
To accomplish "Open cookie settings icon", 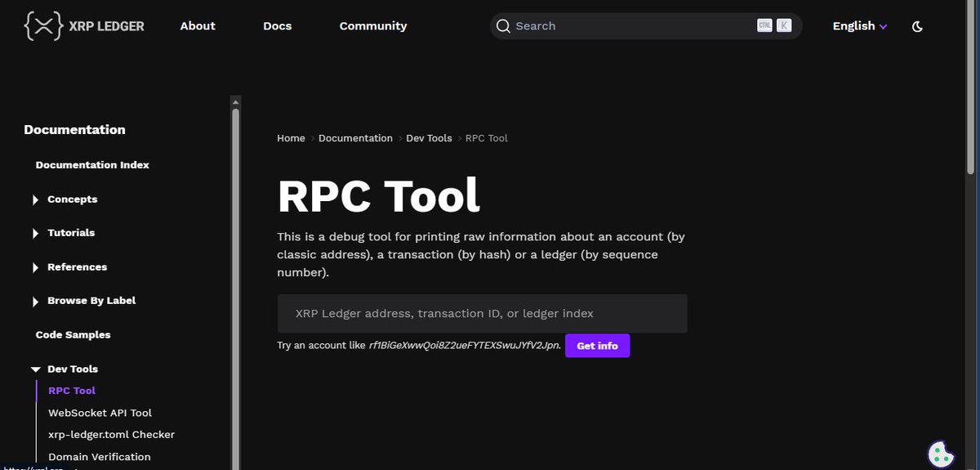I will (x=942, y=454).
